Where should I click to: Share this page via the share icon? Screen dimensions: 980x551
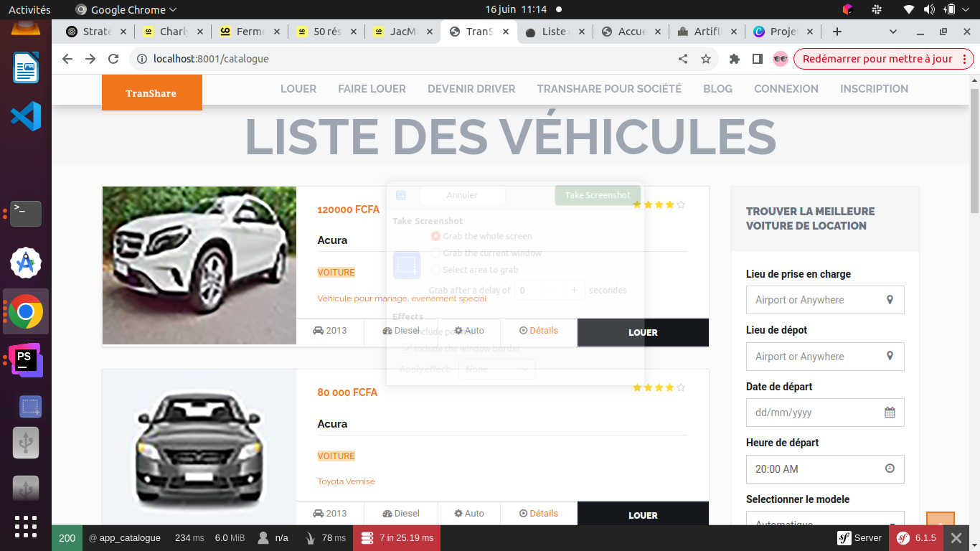coord(683,59)
